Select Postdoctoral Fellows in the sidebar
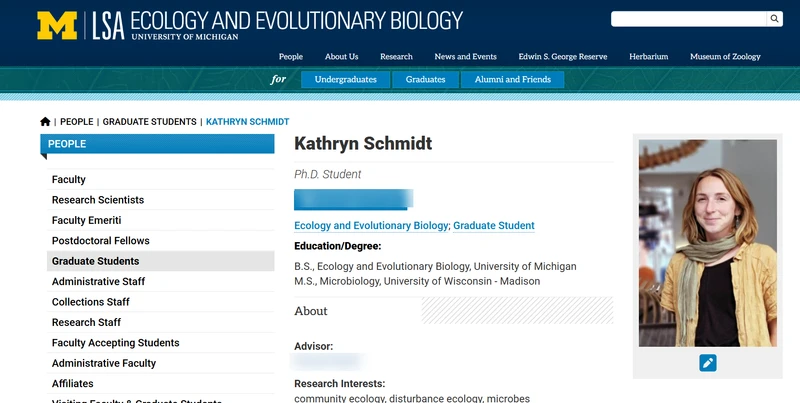 tap(160, 241)
